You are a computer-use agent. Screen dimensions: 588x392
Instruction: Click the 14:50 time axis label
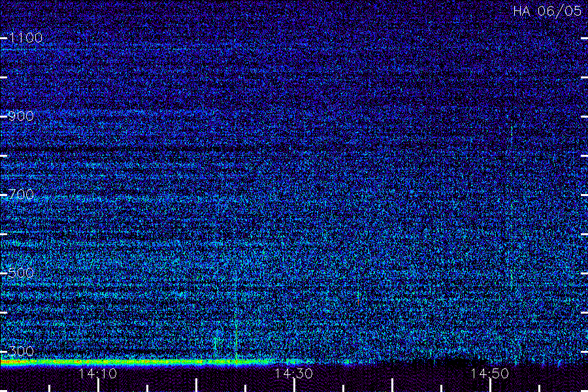(x=490, y=374)
